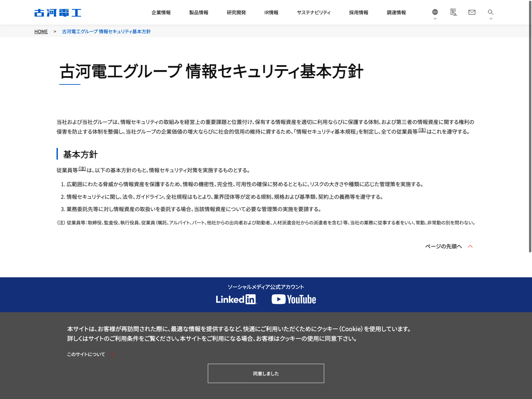Click the magnifying glass search icon
Image resolution: width=532 pixels, height=399 pixels.
coord(490,12)
